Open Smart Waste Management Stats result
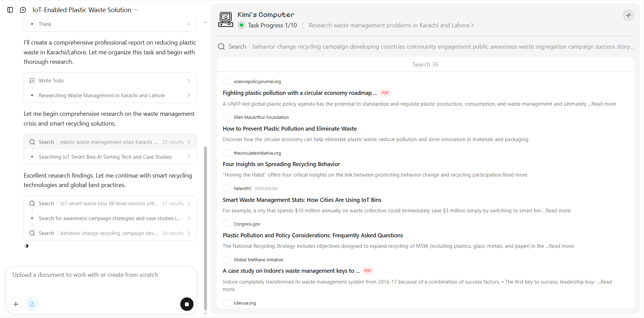The height and width of the screenshot is (318, 644). coord(302,200)
